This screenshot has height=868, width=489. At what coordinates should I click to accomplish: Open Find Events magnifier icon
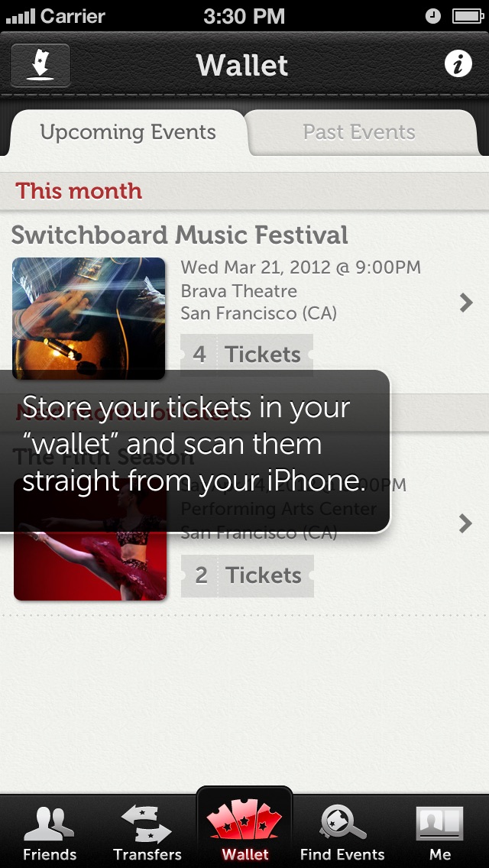tap(342, 823)
